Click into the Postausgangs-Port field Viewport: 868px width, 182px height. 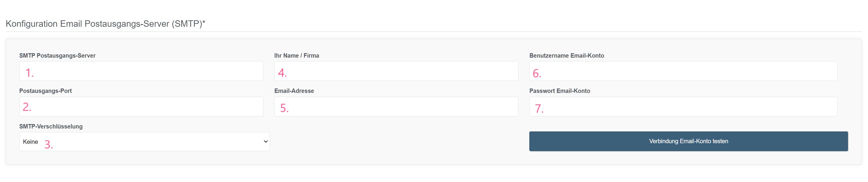tap(141, 106)
